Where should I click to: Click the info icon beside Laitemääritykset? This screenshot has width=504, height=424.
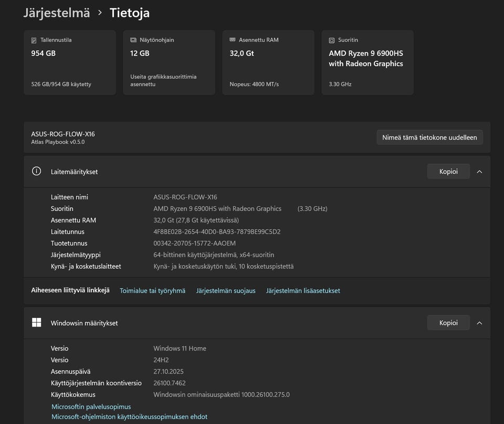tap(36, 171)
